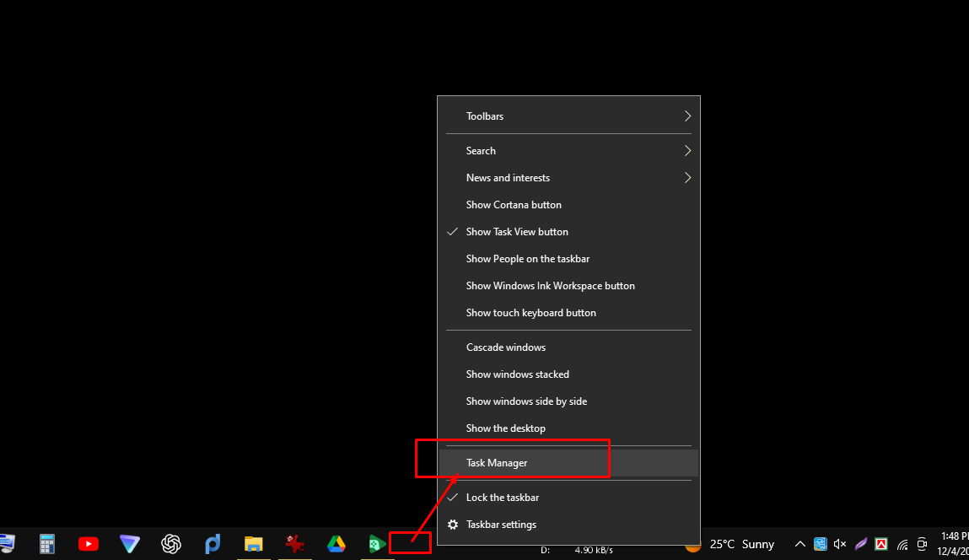This screenshot has width=969, height=560.
Task: Unlock the taskbar
Action: click(x=504, y=497)
